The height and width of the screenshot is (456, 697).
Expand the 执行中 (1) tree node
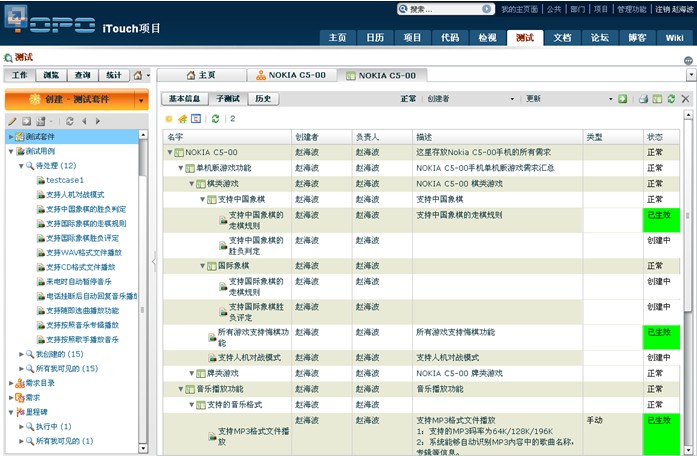pyautogui.click(x=21, y=427)
